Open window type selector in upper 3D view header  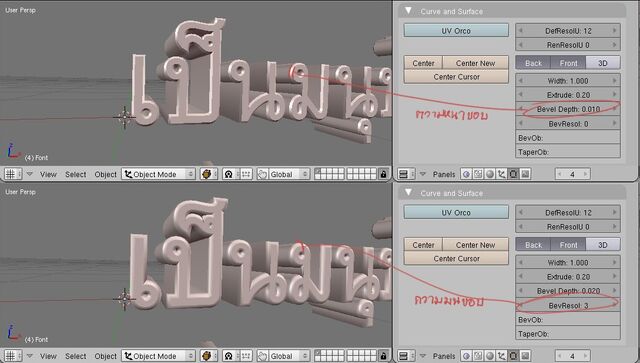click(x=13, y=174)
